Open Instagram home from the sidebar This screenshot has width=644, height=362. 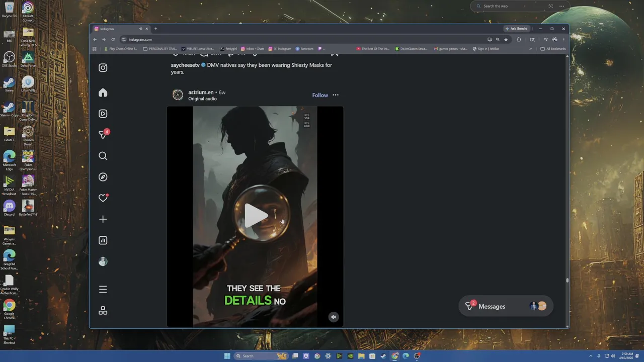(x=103, y=93)
